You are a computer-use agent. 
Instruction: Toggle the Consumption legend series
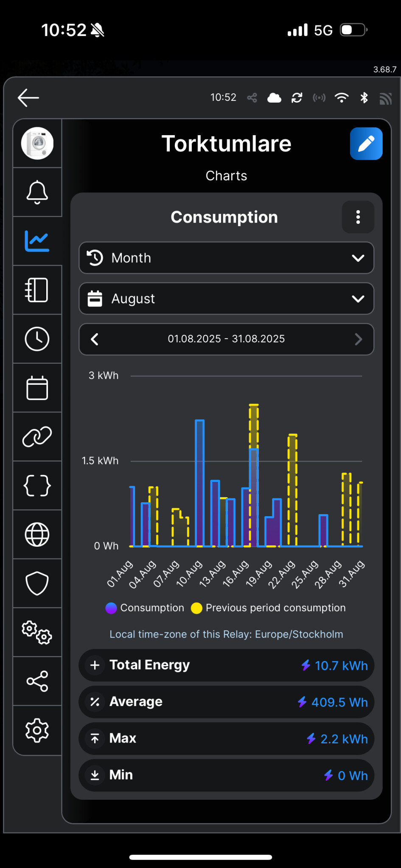145,608
